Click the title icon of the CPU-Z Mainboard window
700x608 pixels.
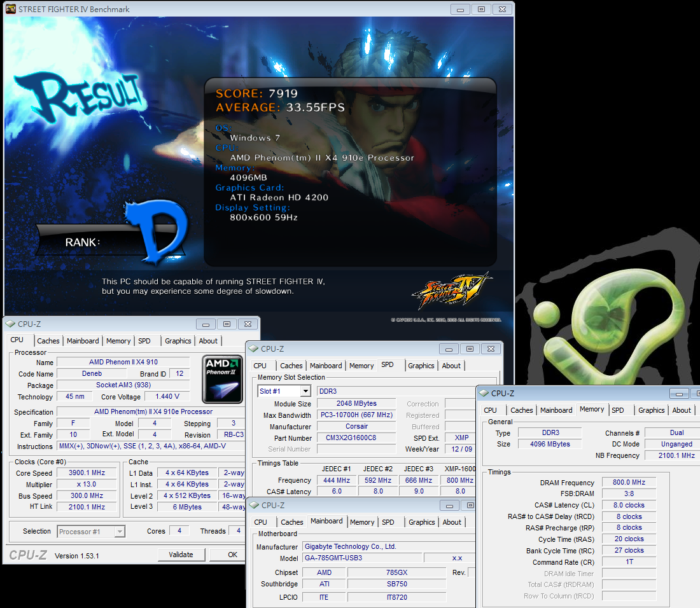point(254,506)
